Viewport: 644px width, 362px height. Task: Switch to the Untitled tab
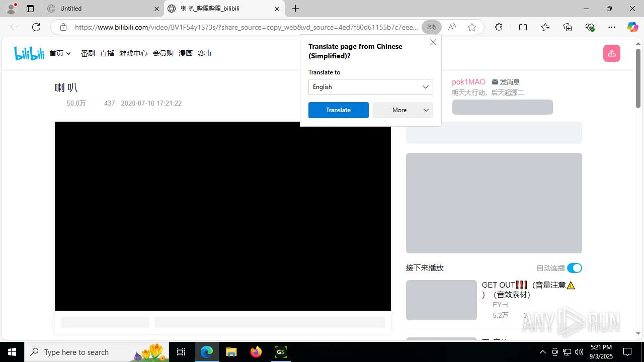click(104, 9)
